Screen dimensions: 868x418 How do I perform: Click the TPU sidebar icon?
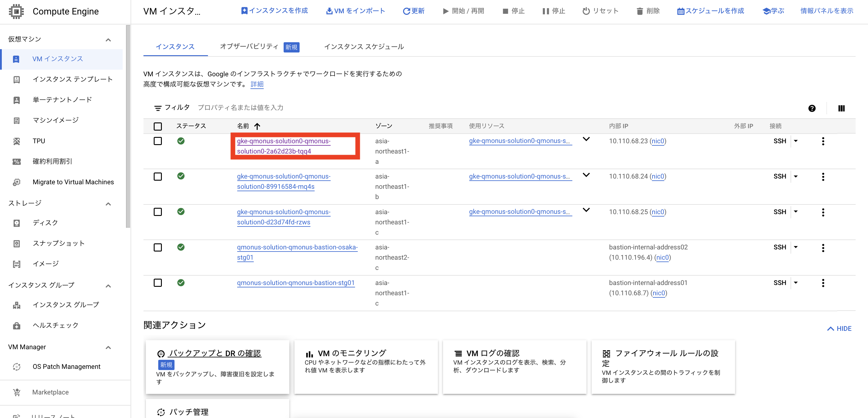pos(17,141)
